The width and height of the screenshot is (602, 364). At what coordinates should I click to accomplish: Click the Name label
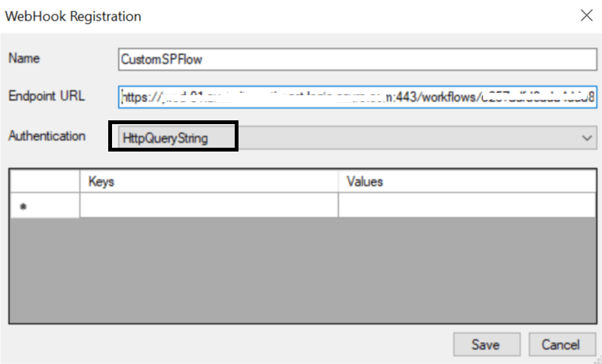(24, 59)
